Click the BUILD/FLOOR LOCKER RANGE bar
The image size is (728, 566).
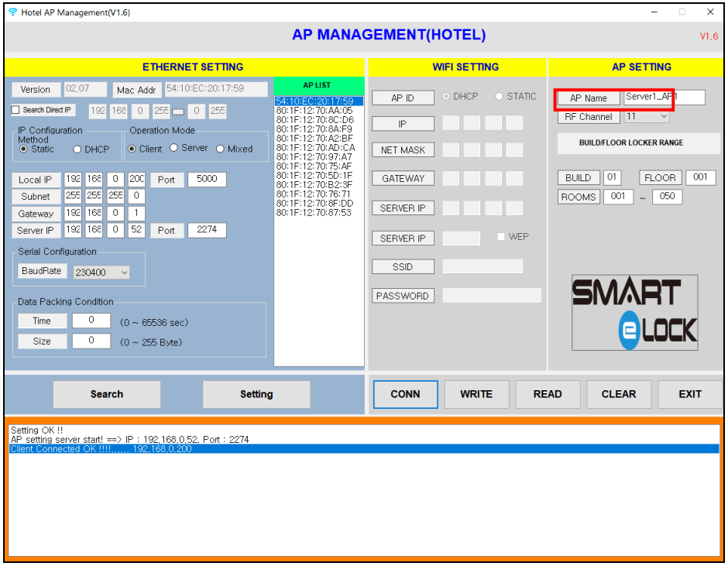tap(639, 142)
